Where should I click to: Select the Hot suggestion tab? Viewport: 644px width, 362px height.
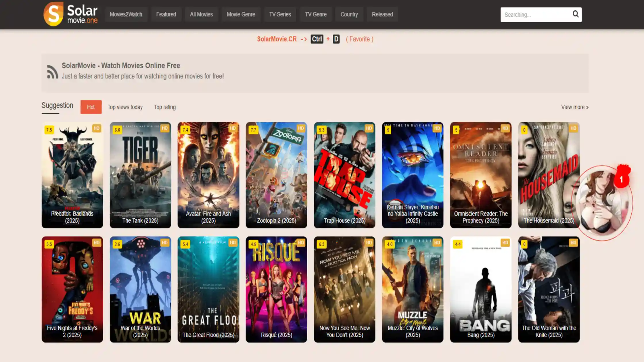[91, 107]
